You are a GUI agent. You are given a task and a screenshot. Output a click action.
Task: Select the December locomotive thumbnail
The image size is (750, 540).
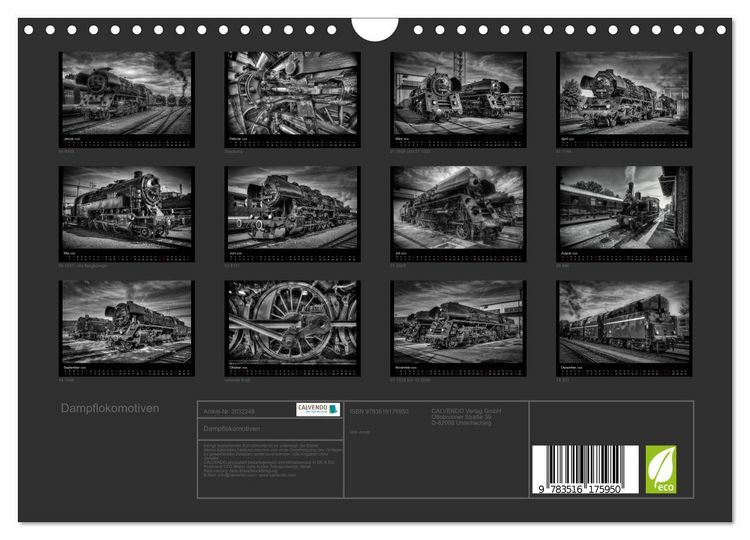point(624,328)
